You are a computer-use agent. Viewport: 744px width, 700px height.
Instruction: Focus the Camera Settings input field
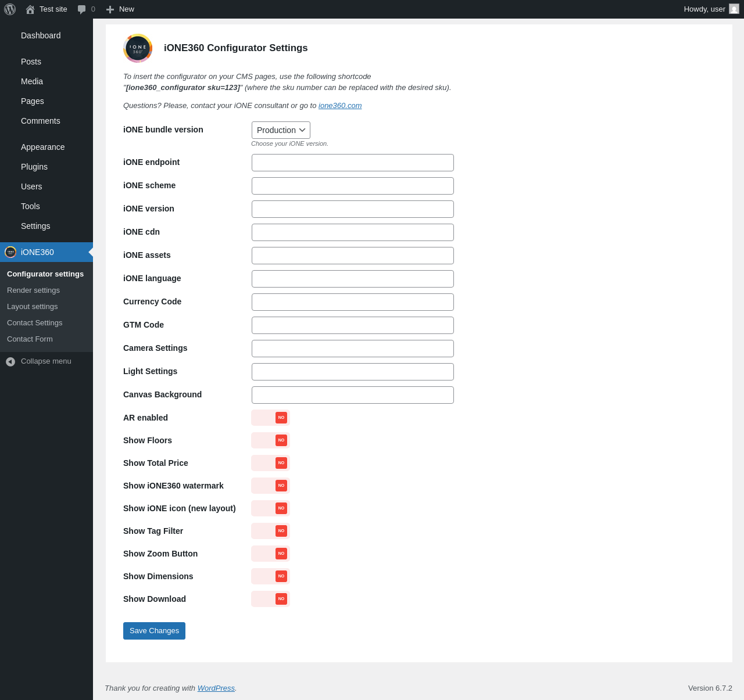coord(353,349)
